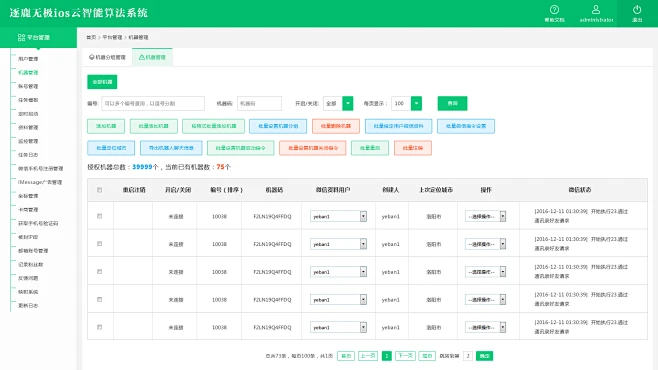Open 获取手机号验证码 in the sidebar
The width and height of the screenshot is (658, 370).
(x=38, y=224)
